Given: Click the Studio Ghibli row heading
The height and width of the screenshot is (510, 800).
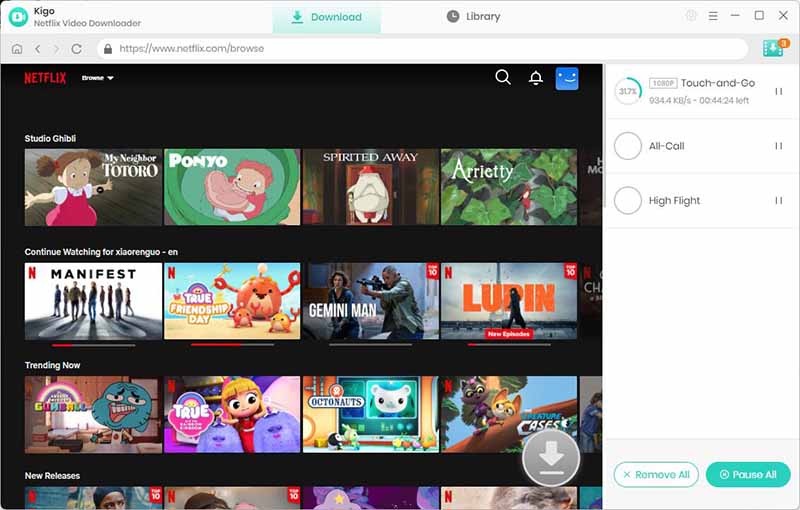Looking at the screenshot, I should click(x=50, y=139).
